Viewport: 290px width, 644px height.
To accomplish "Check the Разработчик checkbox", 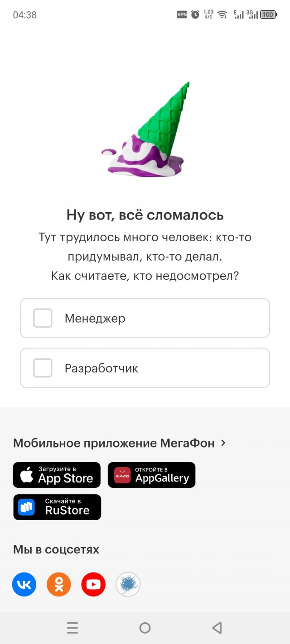I will [x=42, y=368].
